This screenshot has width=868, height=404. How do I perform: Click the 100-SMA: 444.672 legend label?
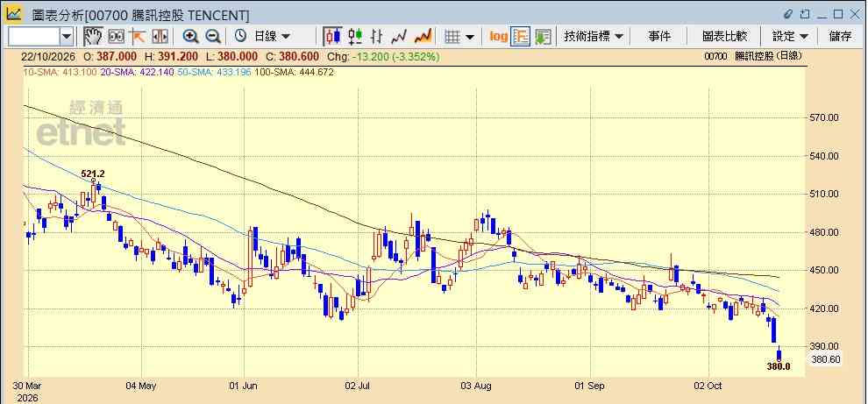293,72
